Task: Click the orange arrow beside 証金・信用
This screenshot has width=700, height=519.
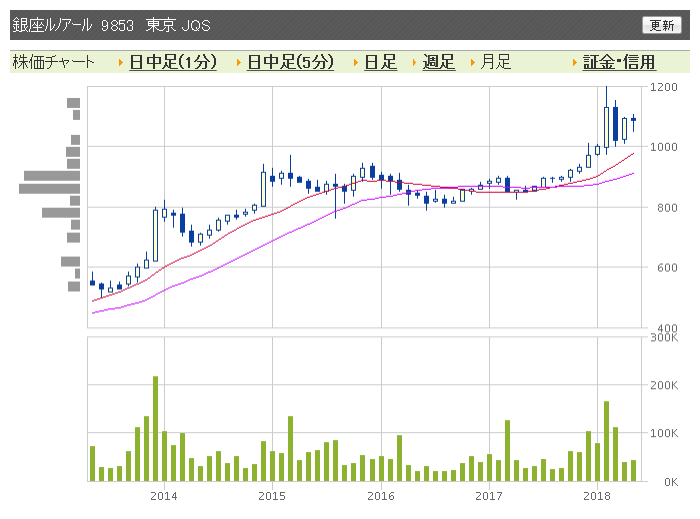Action: (x=575, y=62)
